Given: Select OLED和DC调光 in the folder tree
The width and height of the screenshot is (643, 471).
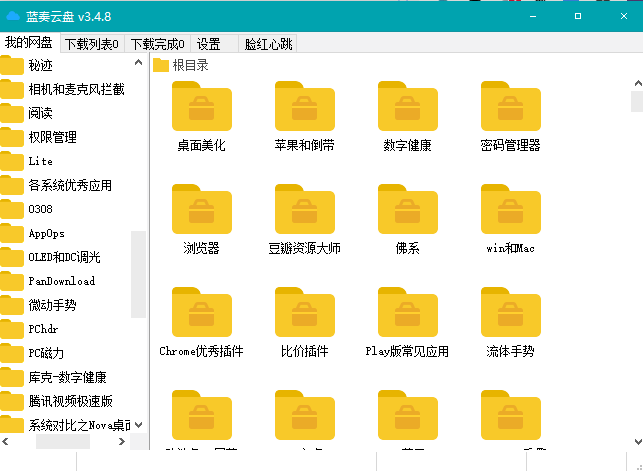Looking at the screenshot, I should (64, 257).
